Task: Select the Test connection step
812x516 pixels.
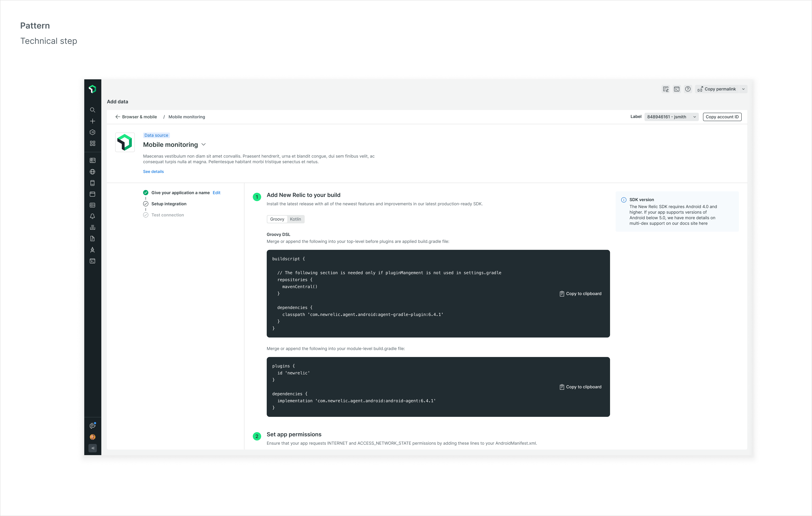Action: pyautogui.click(x=163, y=215)
